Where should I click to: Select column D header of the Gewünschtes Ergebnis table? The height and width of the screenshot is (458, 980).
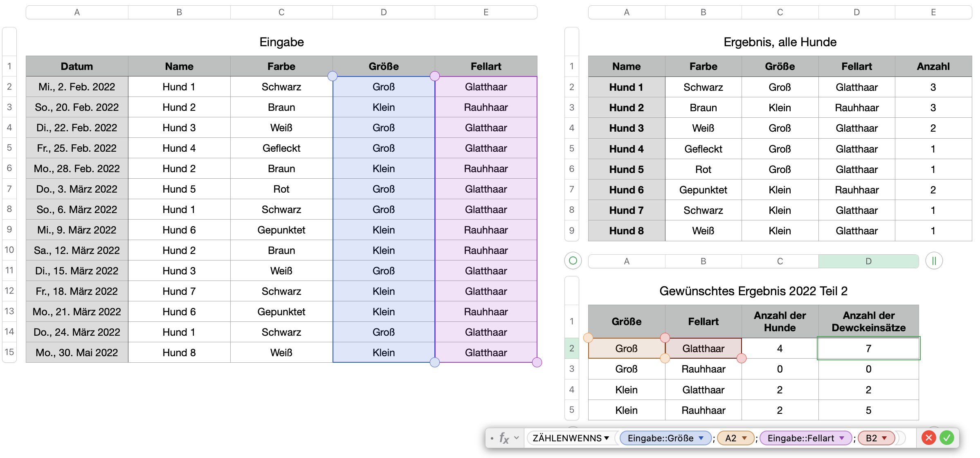tap(868, 261)
